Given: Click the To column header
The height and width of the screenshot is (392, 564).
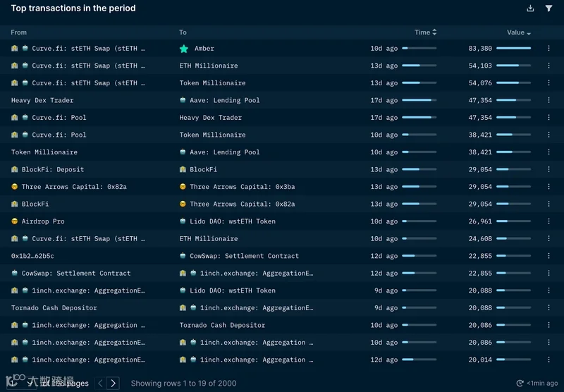Looking at the screenshot, I should point(183,32).
